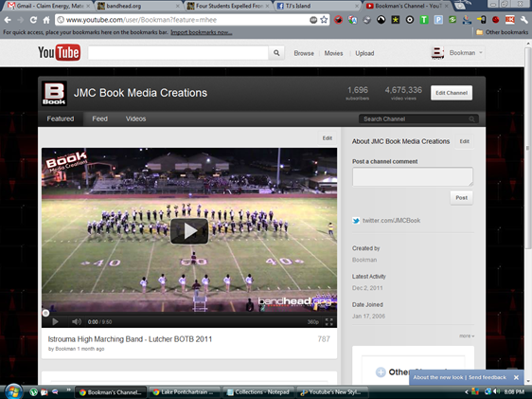The width and height of the screenshot is (532, 399).
Task: Open Collections - Notepad from taskbar
Action: click(x=258, y=392)
